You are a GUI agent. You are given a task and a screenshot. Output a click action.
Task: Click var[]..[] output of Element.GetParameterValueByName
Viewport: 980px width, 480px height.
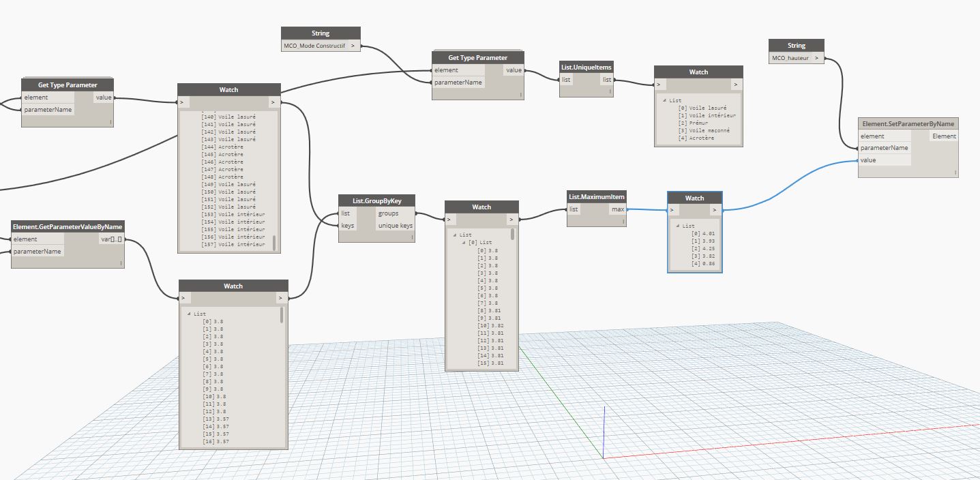pyautogui.click(x=110, y=239)
